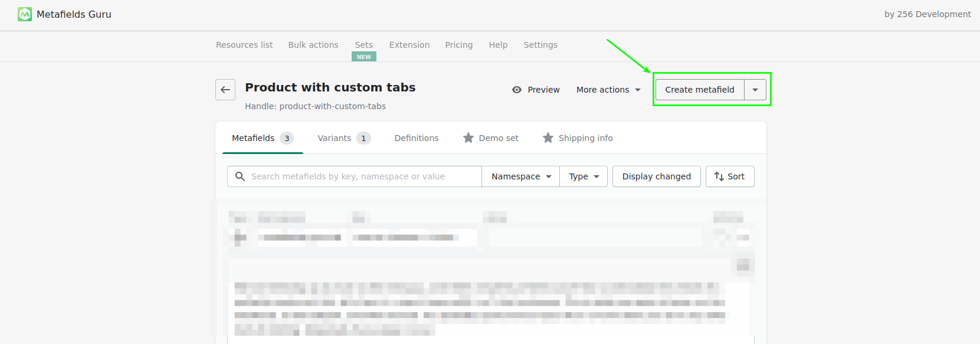Switch to the Metafields tab
This screenshot has width=980, height=344.
pyautogui.click(x=263, y=138)
